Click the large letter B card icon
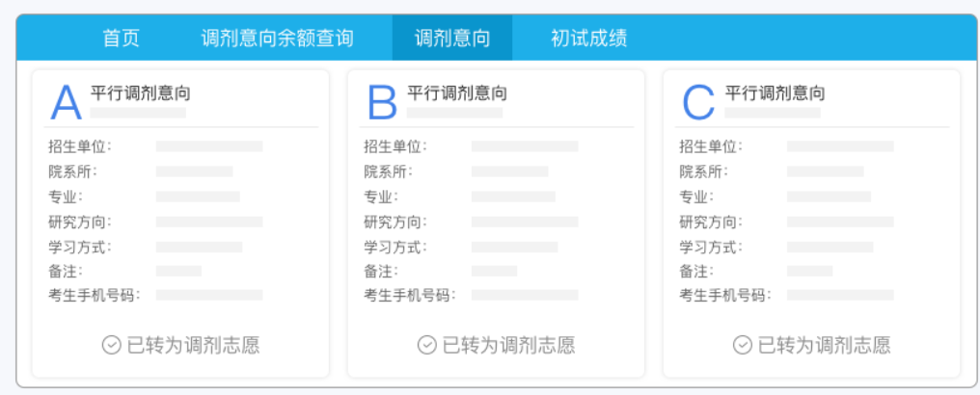 pyautogui.click(x=382, y=101)
